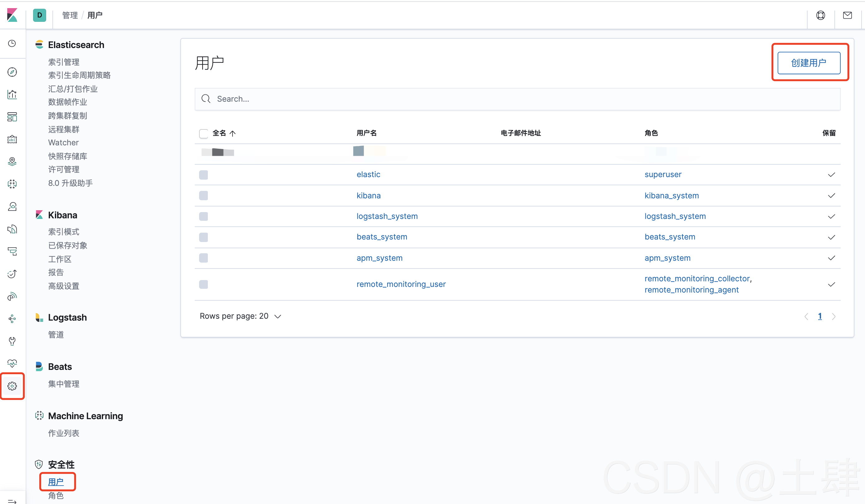Open the Rows per page dropdown
The width and height of the screenshot is (865, 504).
(x=241, y=316)
